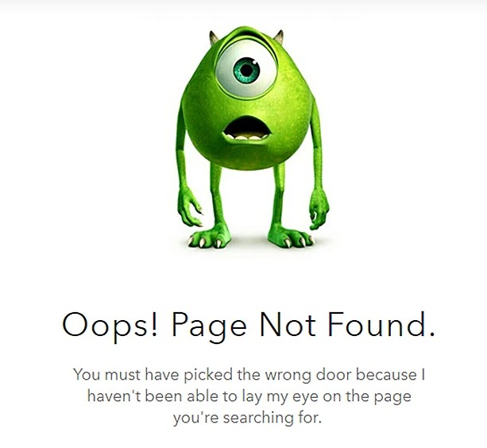Image resolution: width=487 pixels, height=448 pixels.
Task: Click the word "Found." in the heading
Action: pyautogui.click(x=381, y=325)
